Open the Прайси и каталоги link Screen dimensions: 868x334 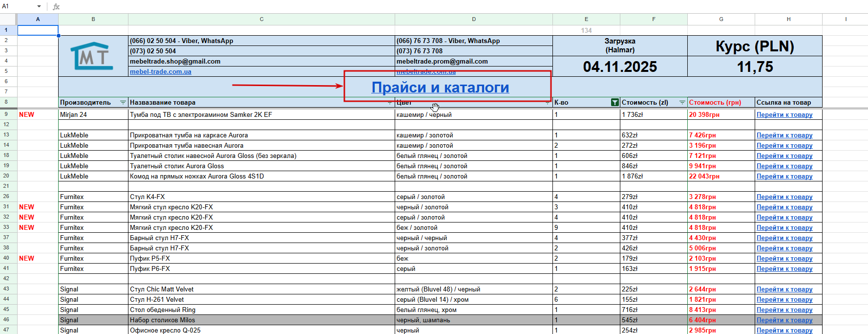[x=440, y=87]
